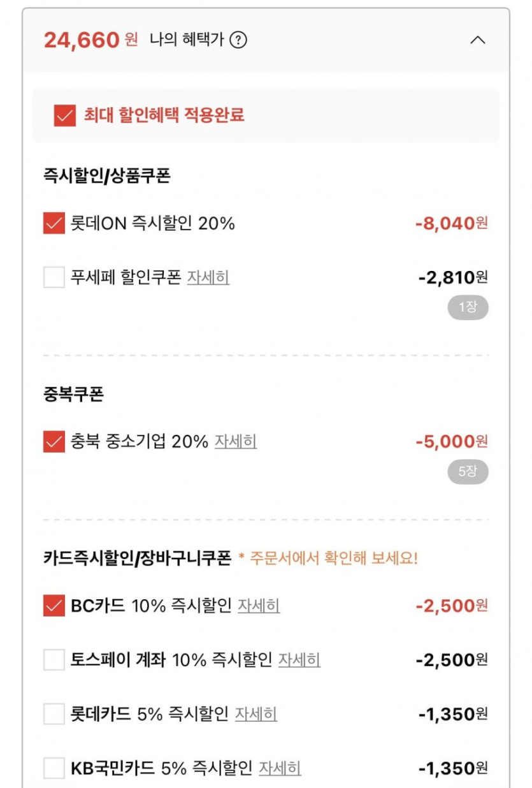Select 롯데카드 5% 즉시할인 checkbox

(x=54, y=713)
